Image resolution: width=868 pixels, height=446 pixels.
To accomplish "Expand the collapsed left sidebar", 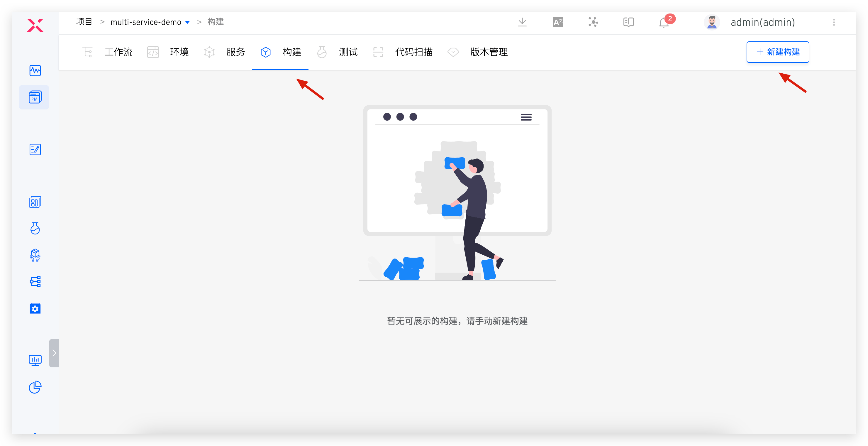I will coord(54,353).
